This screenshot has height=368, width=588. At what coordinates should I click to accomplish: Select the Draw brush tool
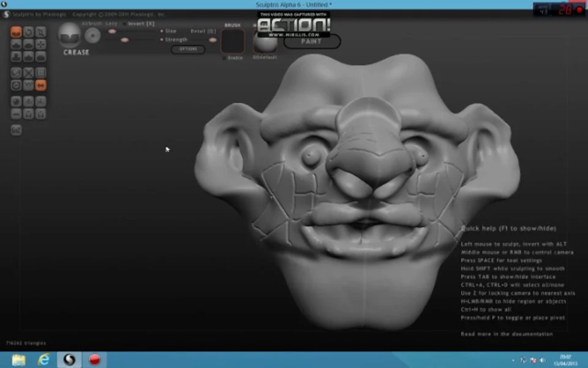[16, 44]
